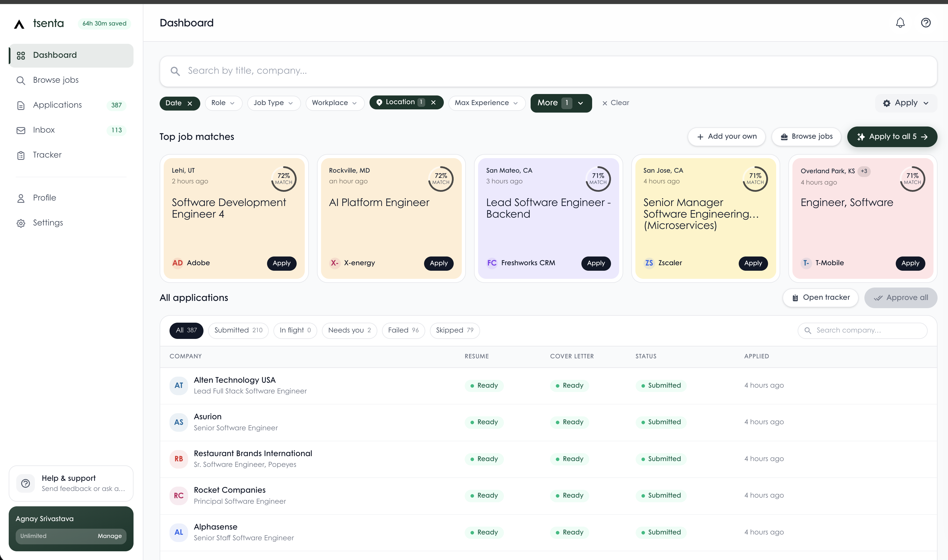Click the ZS avatar for Zscaler
This screenshot has height=560, width=948.
pyautogui.click(x=649, y=263)
